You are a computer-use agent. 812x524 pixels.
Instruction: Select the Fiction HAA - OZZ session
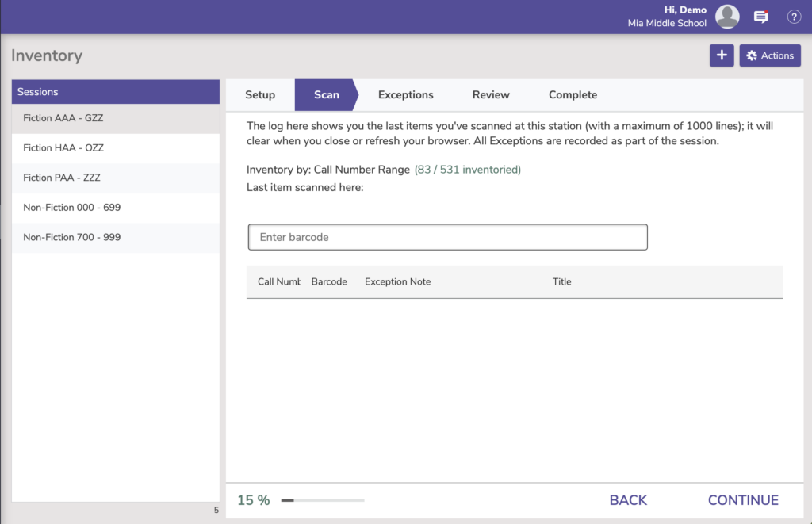tap(63, 148)
